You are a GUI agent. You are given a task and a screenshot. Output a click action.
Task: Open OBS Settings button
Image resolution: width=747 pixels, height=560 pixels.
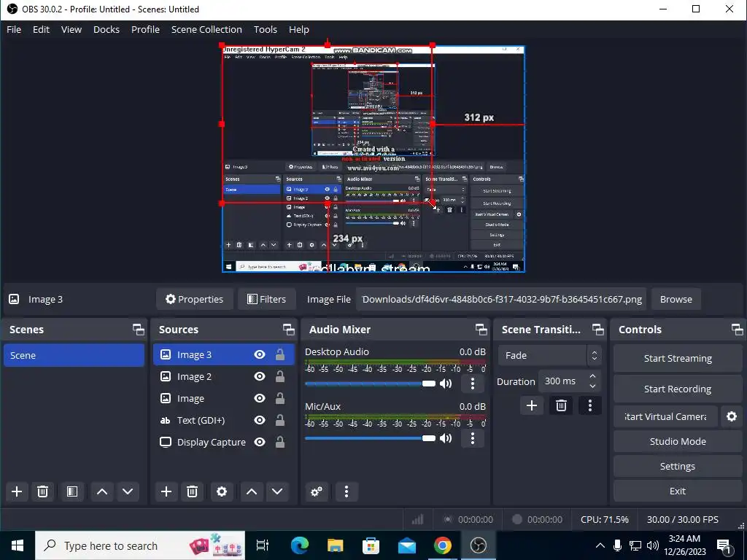click(x=678, y=466)
